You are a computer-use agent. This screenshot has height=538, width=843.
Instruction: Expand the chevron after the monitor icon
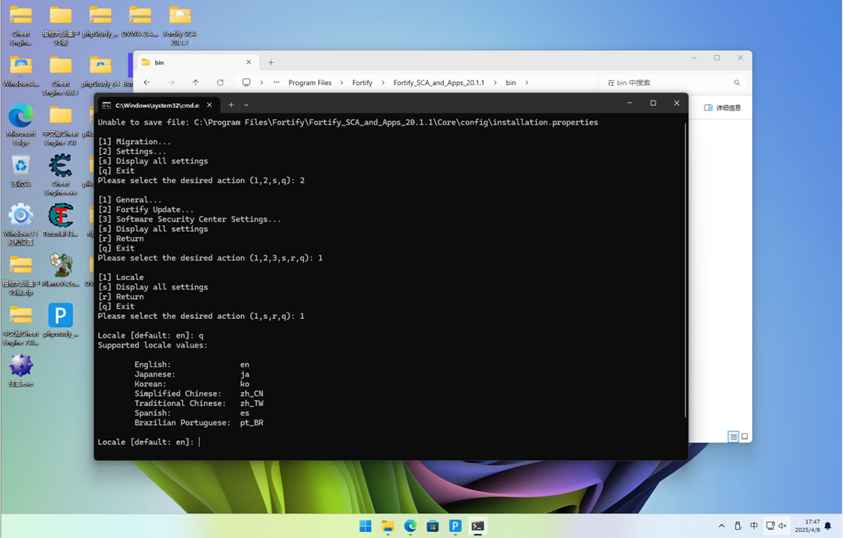(262, 82)
